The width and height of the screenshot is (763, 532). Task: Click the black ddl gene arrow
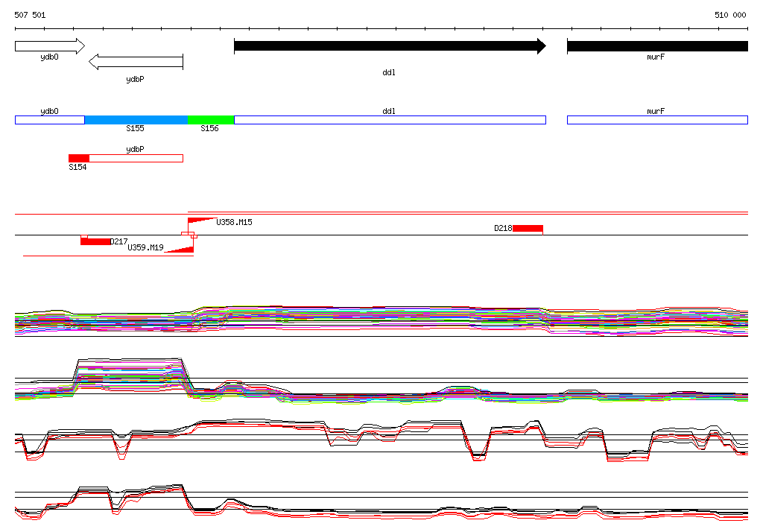tap(390, 46)
